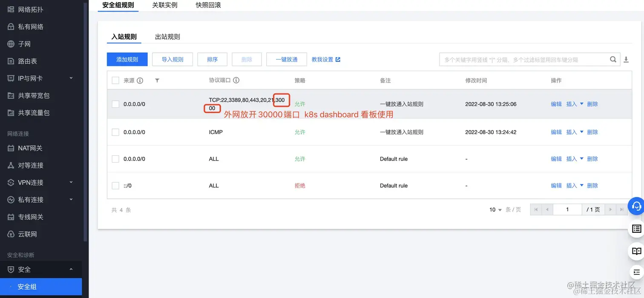The image size is (644, 298).
Task: Click the info icon next to 来源
Action: click(140, 80)
